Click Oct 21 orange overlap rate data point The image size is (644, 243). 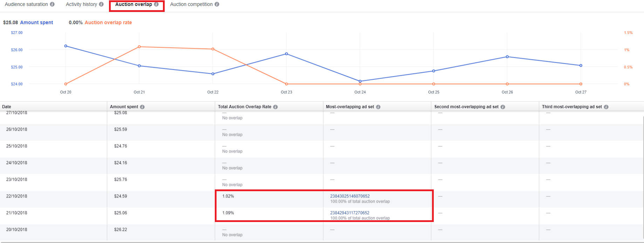(139, 47)
